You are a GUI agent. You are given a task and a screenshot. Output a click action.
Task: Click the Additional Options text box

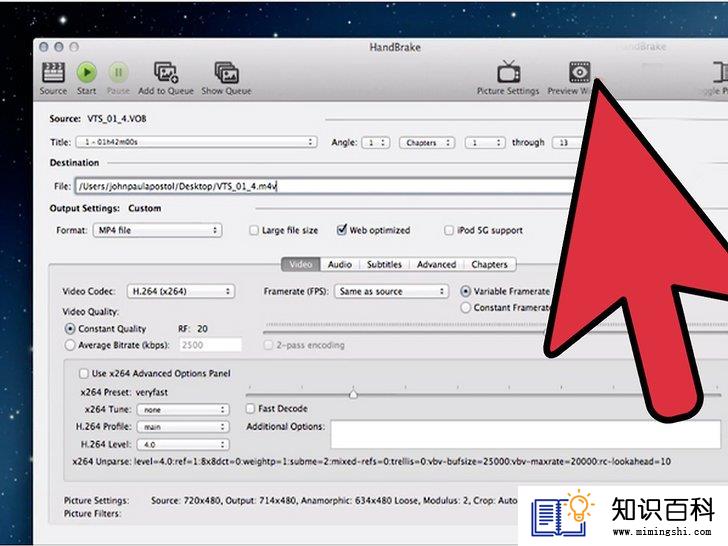pyautogui.click(x=526, y=435)
